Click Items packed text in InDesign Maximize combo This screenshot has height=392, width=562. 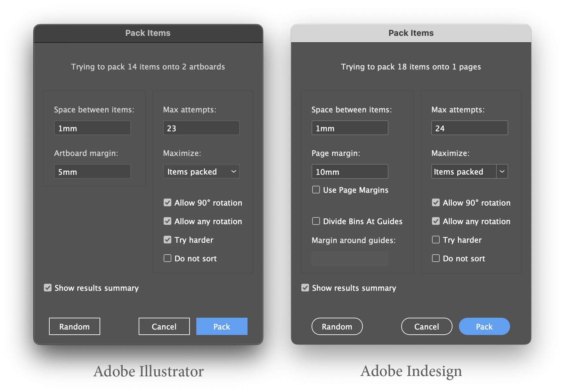(x=459, y=172)
